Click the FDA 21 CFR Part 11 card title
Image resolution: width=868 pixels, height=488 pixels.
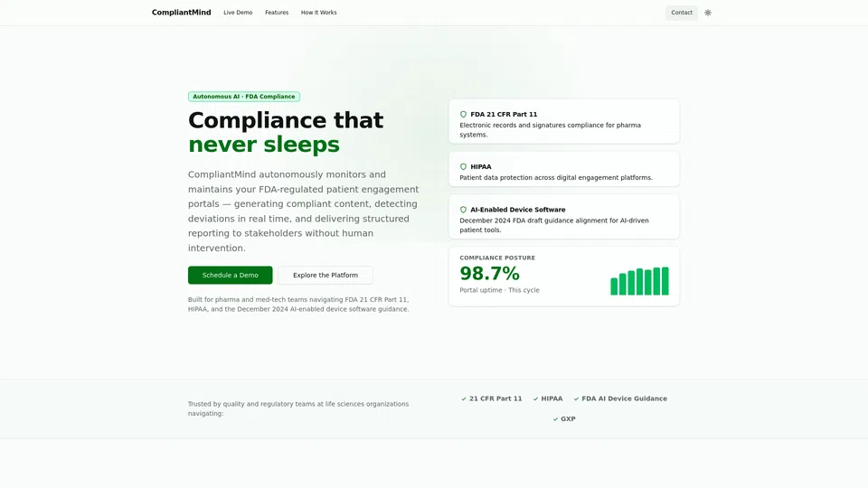pyautogui.click(x=504, y=115)
